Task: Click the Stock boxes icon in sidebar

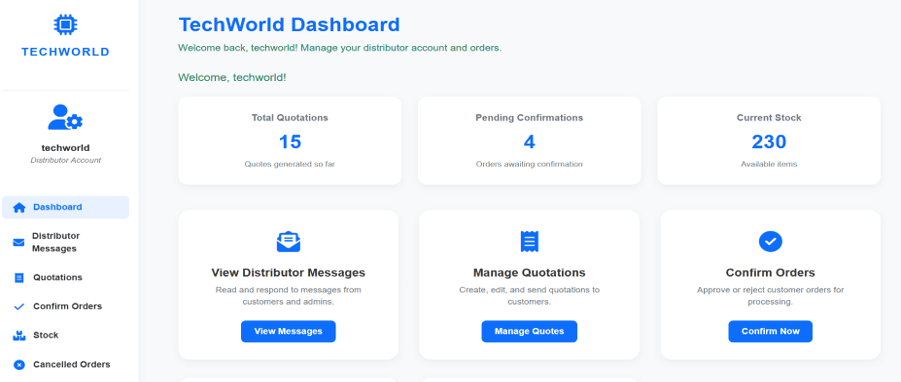Action: [19, 335]
